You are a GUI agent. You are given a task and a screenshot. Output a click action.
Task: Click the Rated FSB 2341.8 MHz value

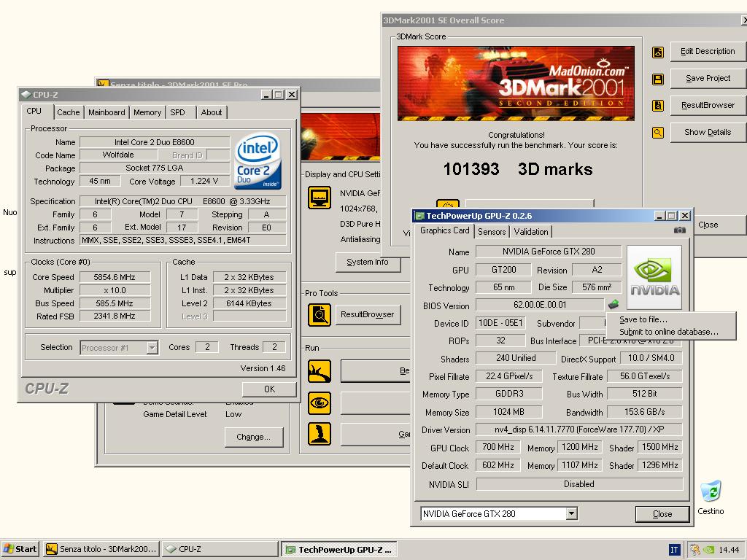(x=115, y=316)
